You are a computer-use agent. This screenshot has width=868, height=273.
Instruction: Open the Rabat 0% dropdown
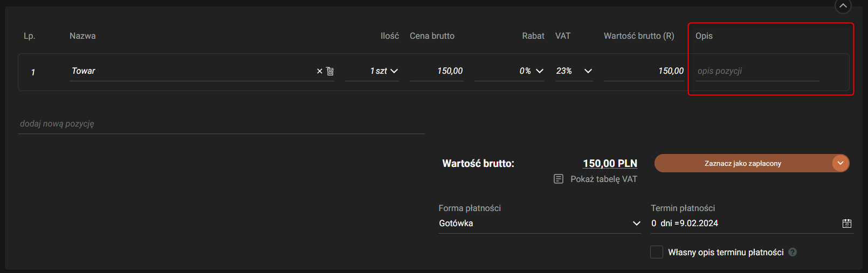540,71
